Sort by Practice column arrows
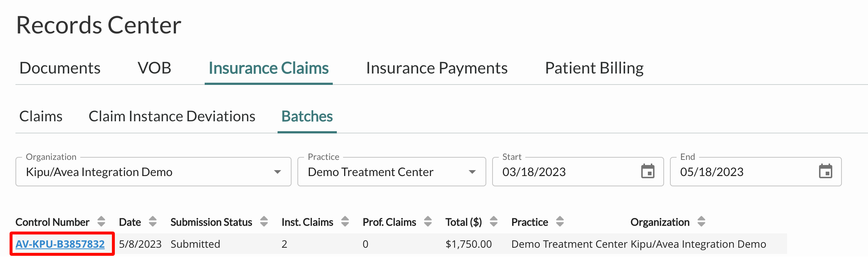This screenshot has width=868, height=258. (560, 222)
